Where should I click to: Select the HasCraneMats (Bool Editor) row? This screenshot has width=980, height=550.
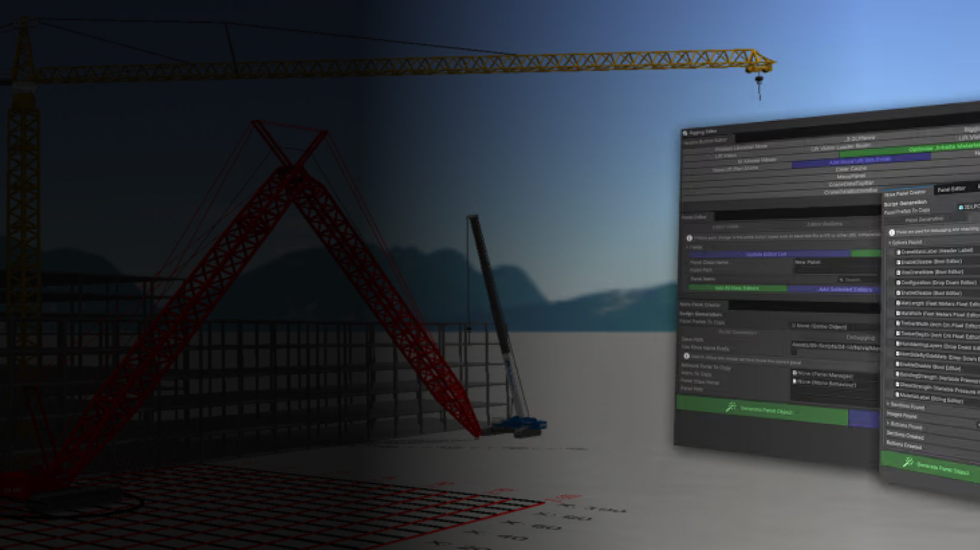(x=937, y=273)
